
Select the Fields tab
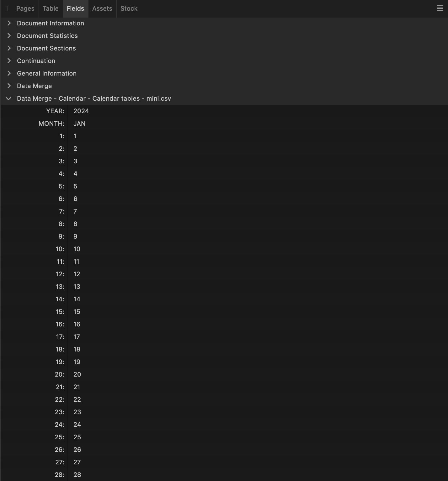(75, 8)
